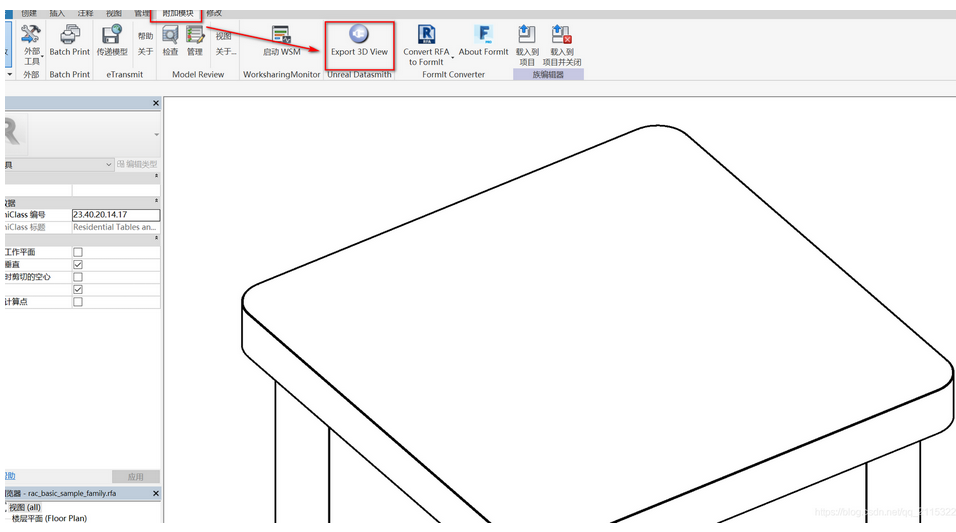Run Convert RFA to FormIt

[426, 45]
